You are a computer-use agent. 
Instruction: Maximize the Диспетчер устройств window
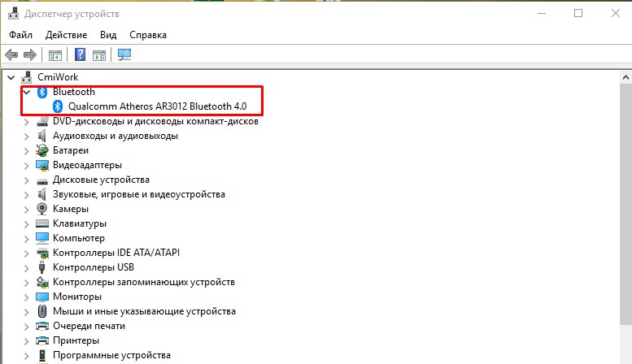pyautogui.click(x=578, y=13)
